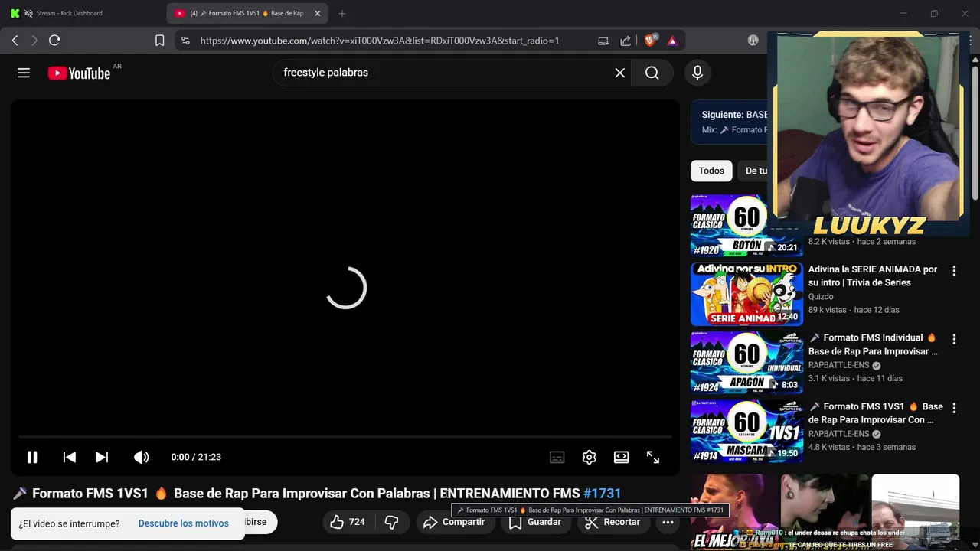980x551 pixels.
Task: Toggle subtitles captions button
Action: pos(557,457)
